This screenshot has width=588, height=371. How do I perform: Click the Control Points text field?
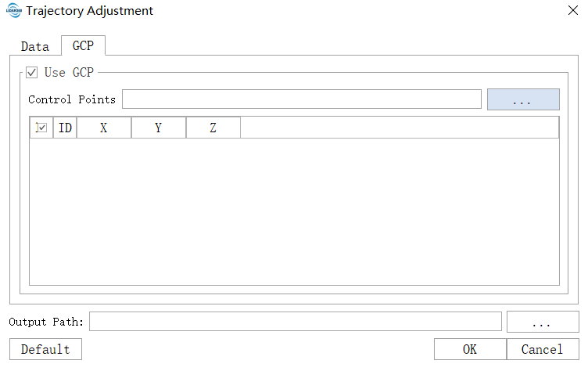point(301,99)
